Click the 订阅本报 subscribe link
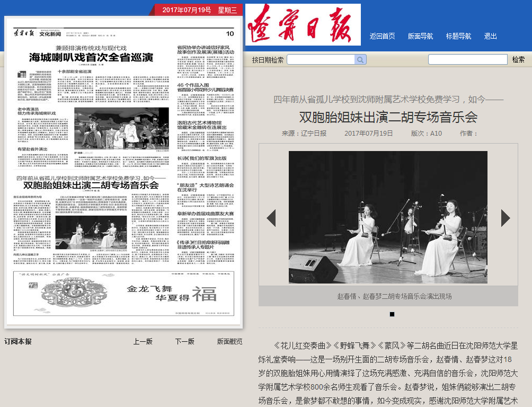Image resolution: width=532 pixels, height=407 pixels. click(18, 341)
